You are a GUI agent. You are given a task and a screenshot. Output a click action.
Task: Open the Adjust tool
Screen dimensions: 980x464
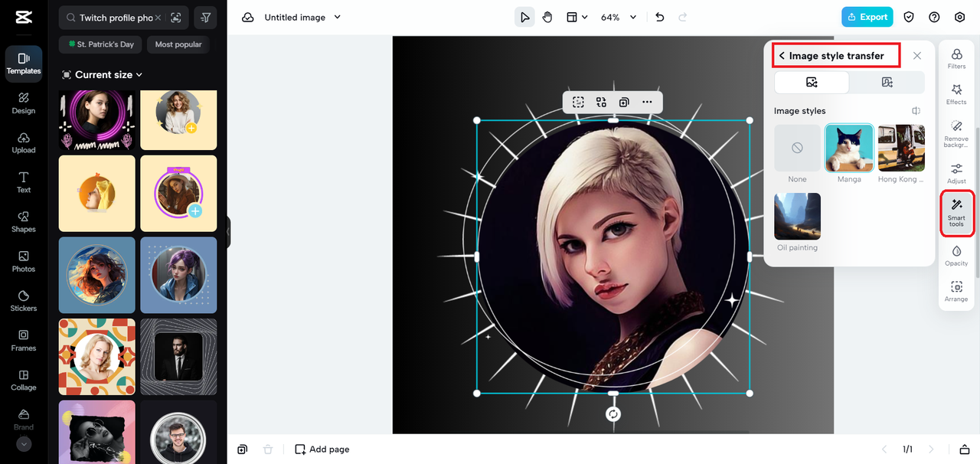956,173
